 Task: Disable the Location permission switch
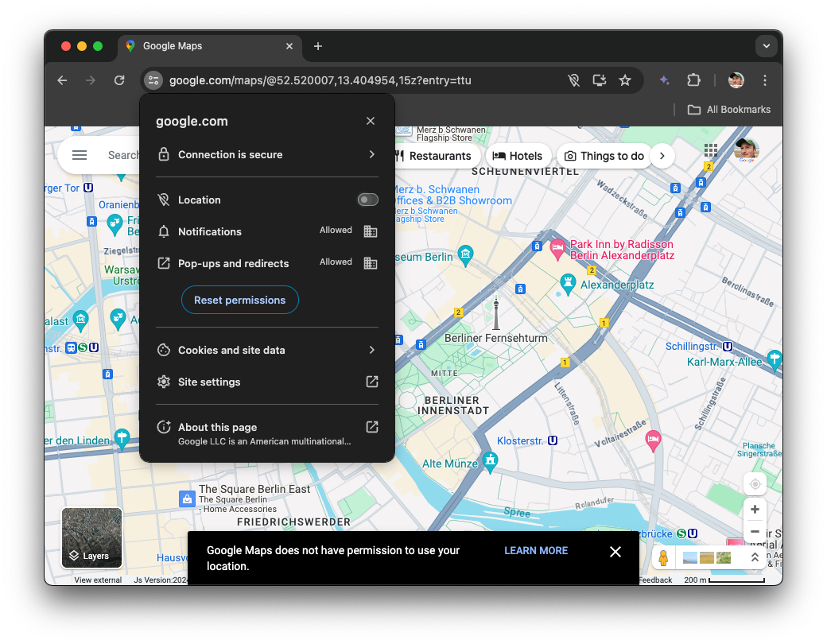(x=367, y=200)
